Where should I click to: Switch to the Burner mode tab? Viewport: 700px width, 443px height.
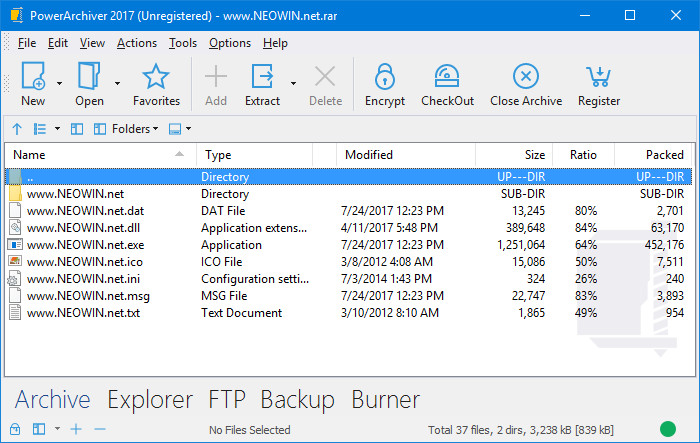(386, 399)
